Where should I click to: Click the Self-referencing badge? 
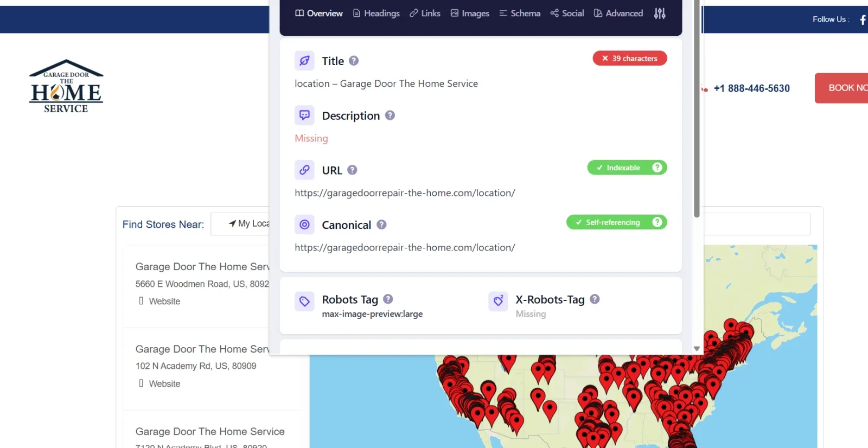point(617,222)
